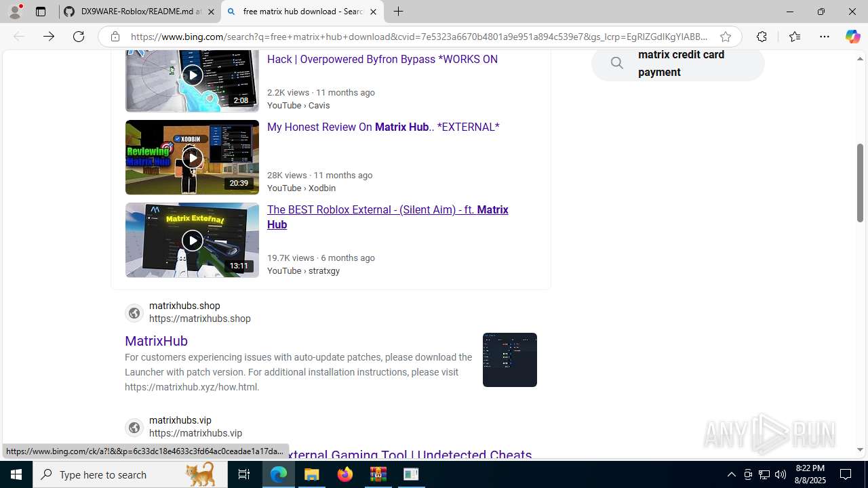Click the 19.7K views 6 months ago text

click(321, 258)
